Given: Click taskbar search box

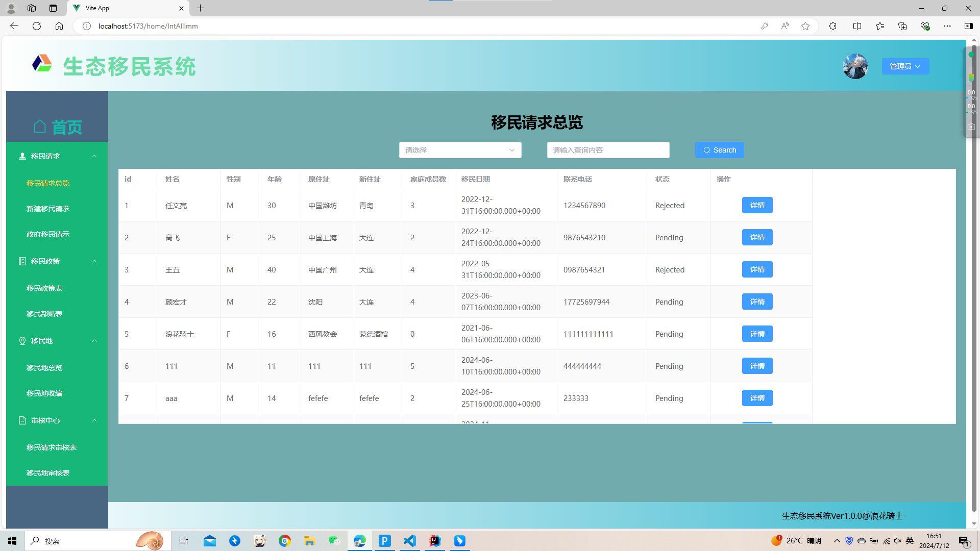Looking at the screenshot, I should click(x=98, y=541).
